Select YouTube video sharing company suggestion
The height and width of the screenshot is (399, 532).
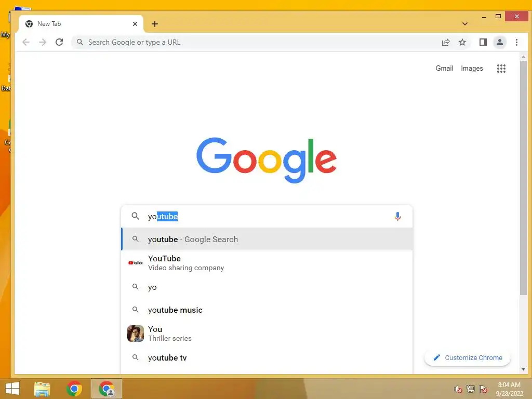point(267,263)
